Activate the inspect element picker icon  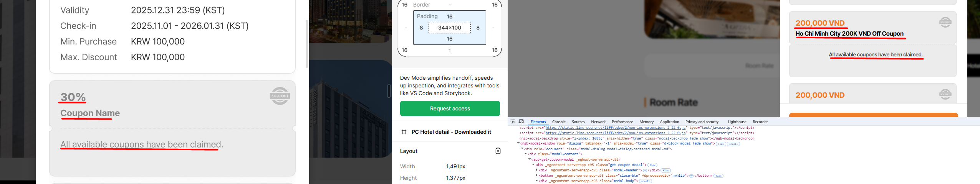coord(513,122)
